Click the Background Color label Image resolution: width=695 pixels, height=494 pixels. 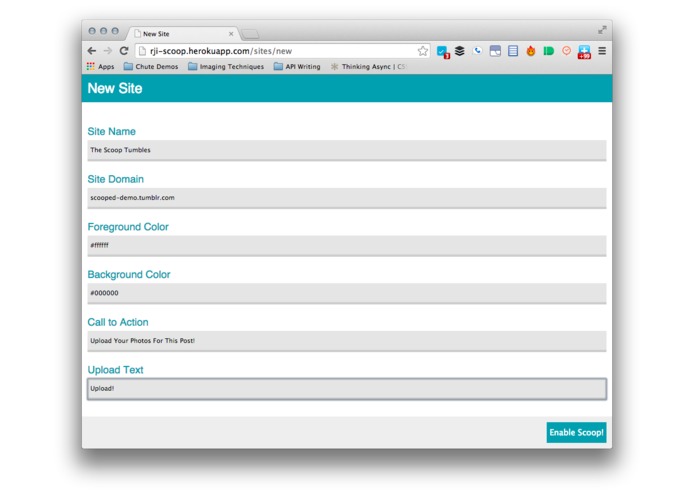[x=129, y=275]
